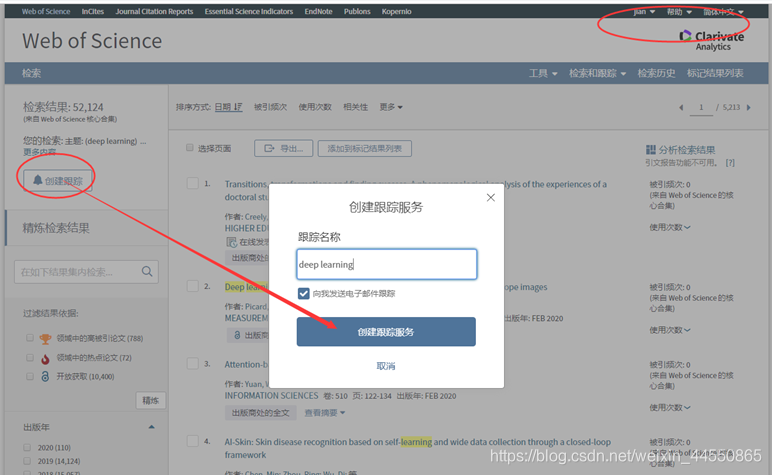Click the open access lock icon
The width and height of the screenshot is (772, 475).
pyautogui.click(x=45, y=377)
